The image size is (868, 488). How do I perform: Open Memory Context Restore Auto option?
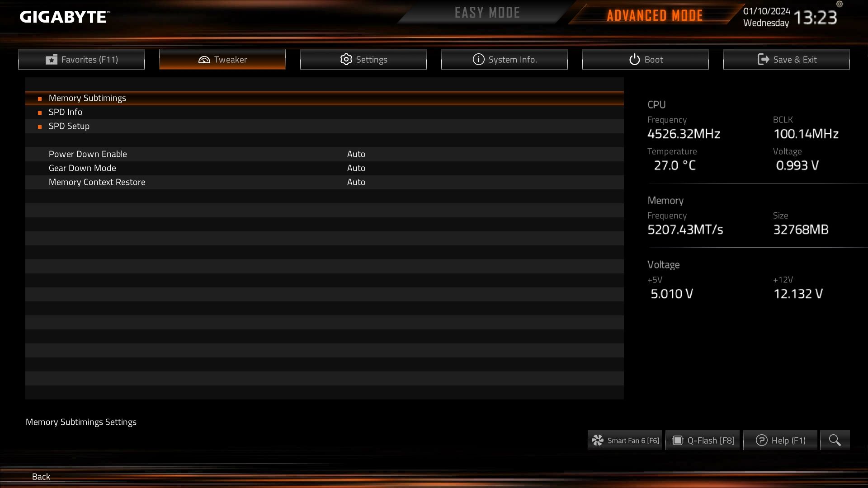click(x=356, y=182)
